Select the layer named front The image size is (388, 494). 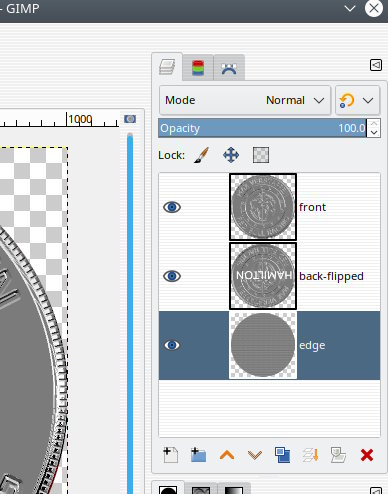coord(312,207)
